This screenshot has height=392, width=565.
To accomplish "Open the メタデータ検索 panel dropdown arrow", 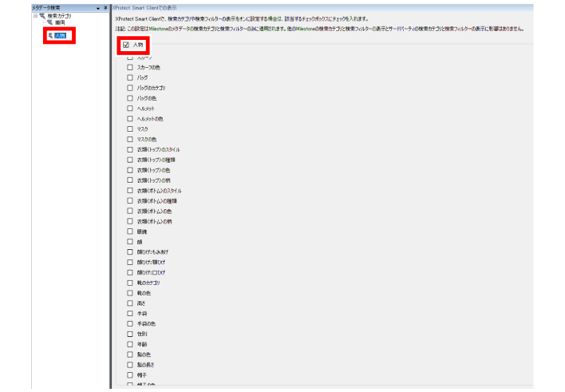I will (x=97, y=8).
